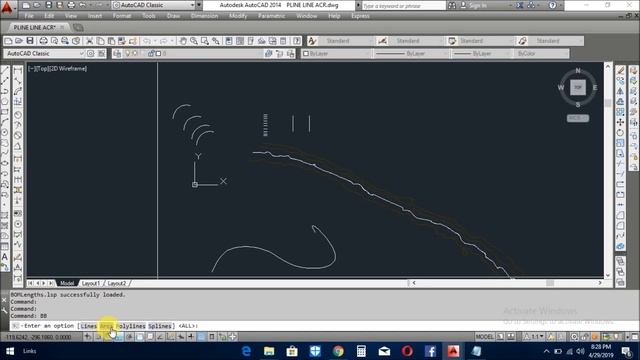
Task: Click the Erase tool in the Modify toolbar
Action: (x=620, y=71)
